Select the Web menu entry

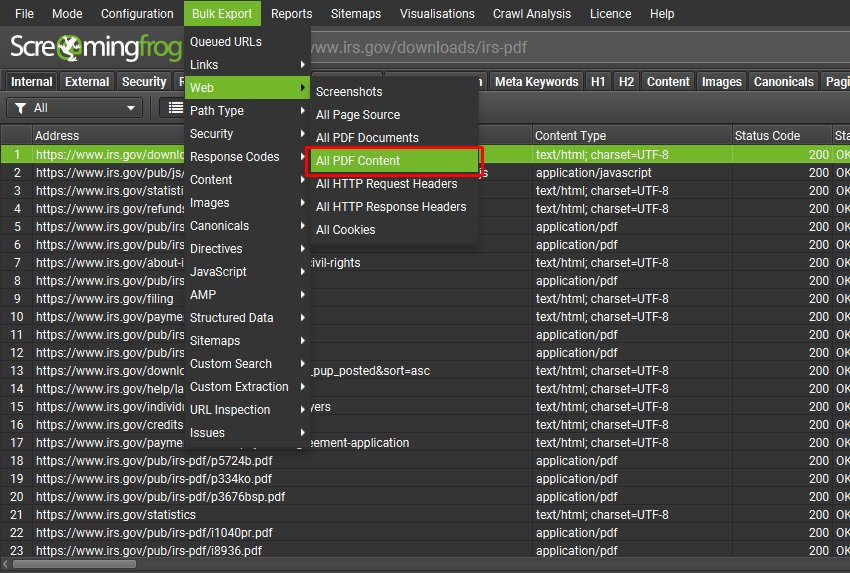(247, 88)
